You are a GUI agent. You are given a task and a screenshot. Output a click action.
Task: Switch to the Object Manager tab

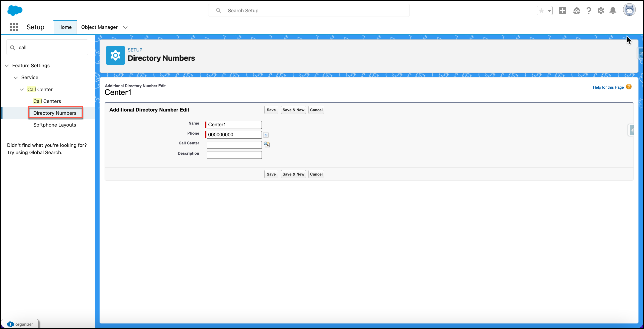click(99, 27)
